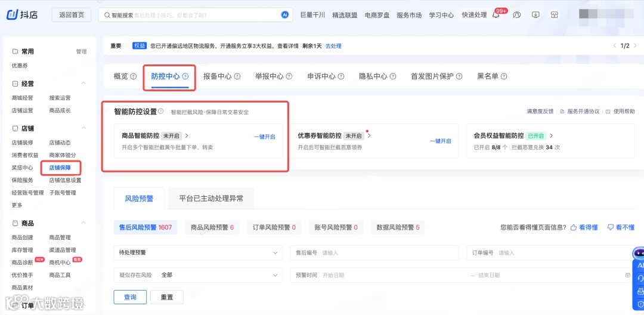The width and height of the screenshot is (644, 315).
Task: Click the thumbs-up 看得懂 icon
Action: pyautogui.click(x=574, y=227)
